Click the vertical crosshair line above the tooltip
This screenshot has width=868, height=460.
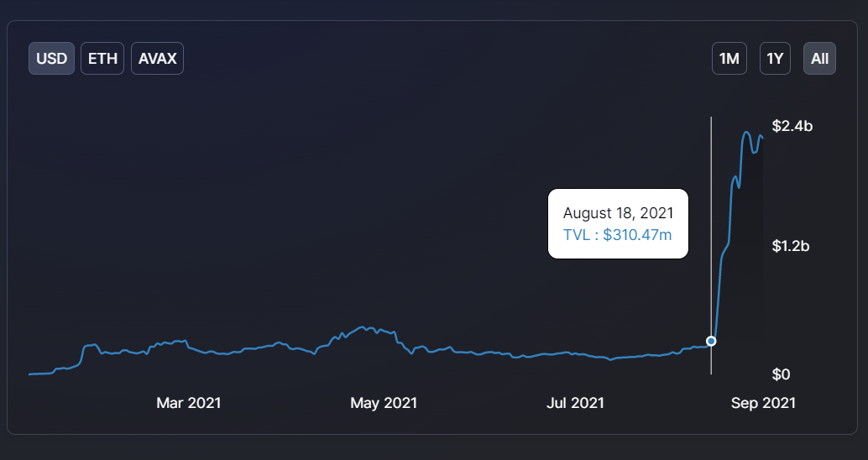pyautogui.click(x=711, y=151)
